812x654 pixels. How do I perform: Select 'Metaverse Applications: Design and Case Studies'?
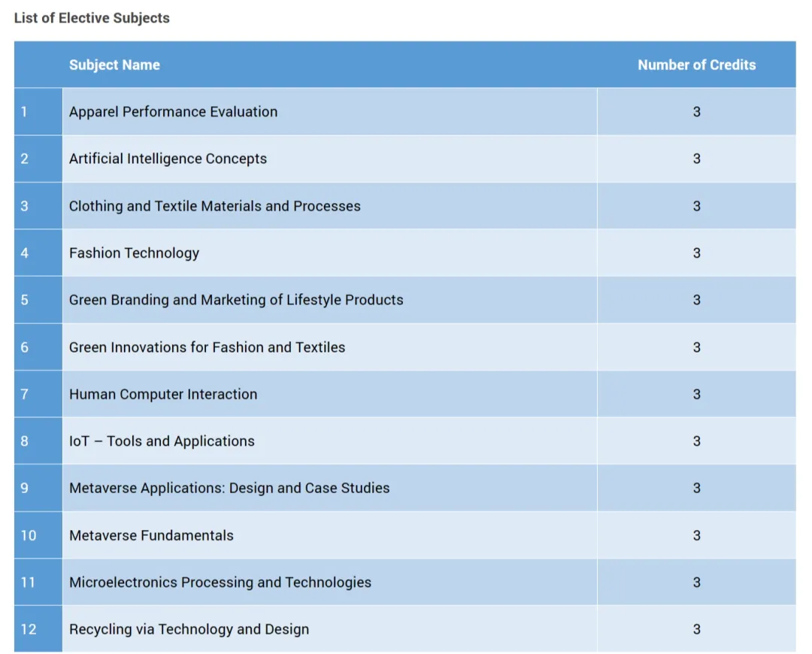(229, 488)
